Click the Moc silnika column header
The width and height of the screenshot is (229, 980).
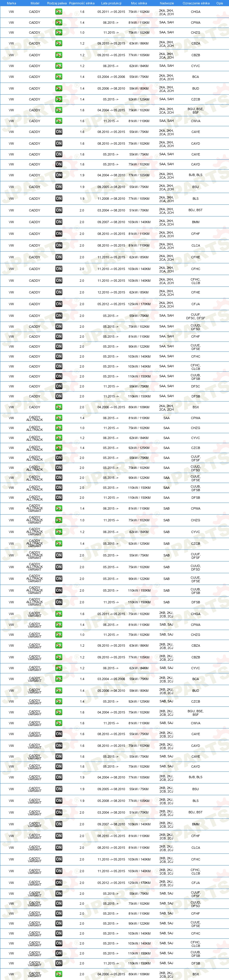click(139, 3)
